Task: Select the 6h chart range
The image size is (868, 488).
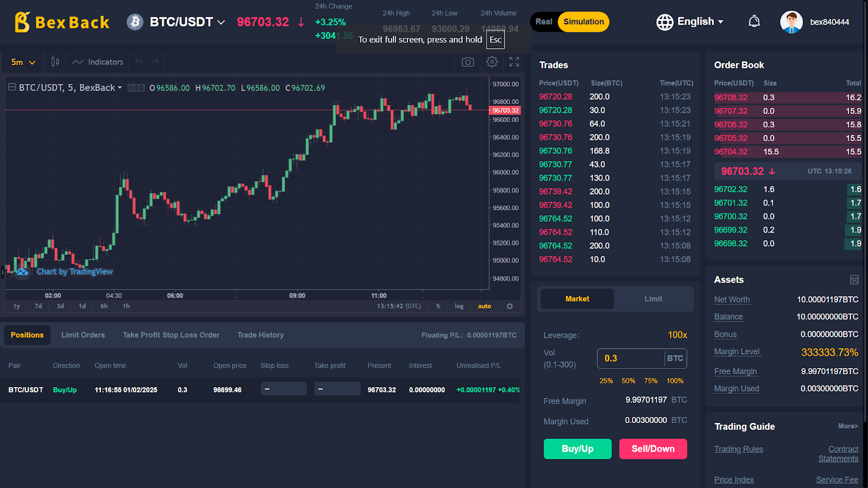Action: [104, 306]
